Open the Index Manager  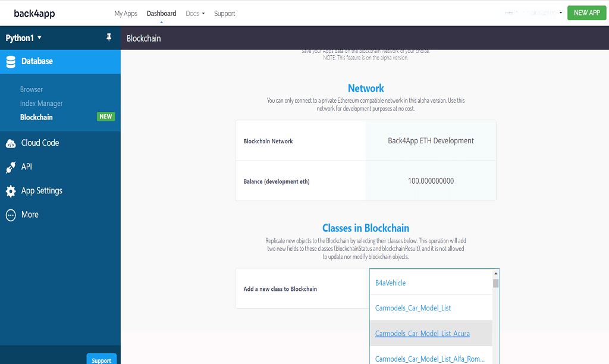(41, 103)
